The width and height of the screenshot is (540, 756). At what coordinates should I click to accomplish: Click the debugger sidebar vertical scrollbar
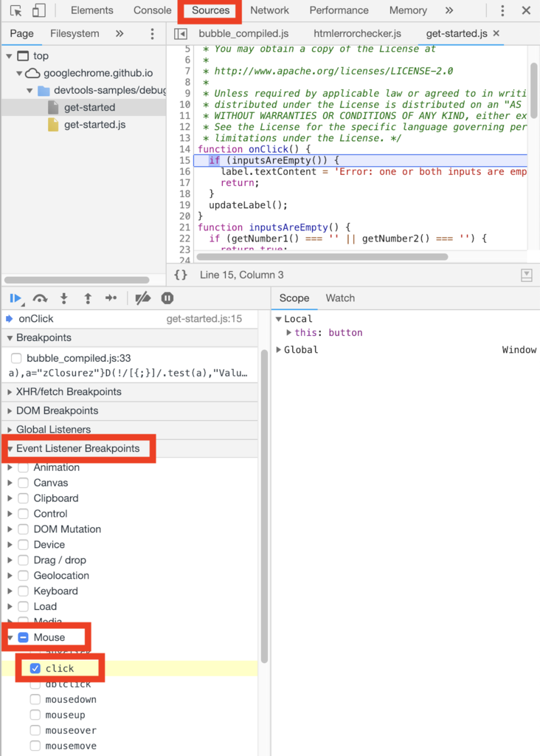pos(264,506)
